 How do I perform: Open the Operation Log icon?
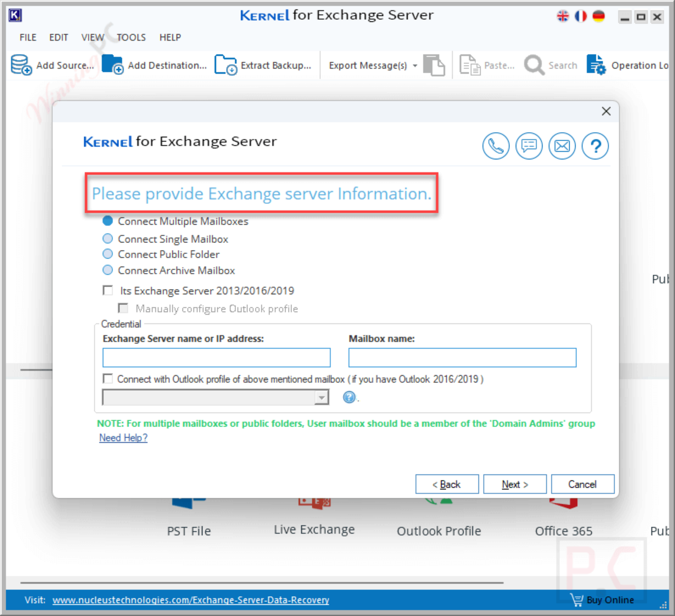[596, 65]
